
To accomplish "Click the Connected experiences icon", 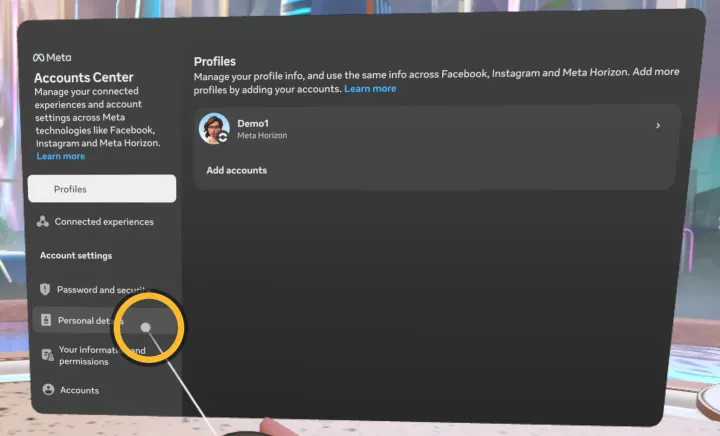I will (x=43, y=222).
